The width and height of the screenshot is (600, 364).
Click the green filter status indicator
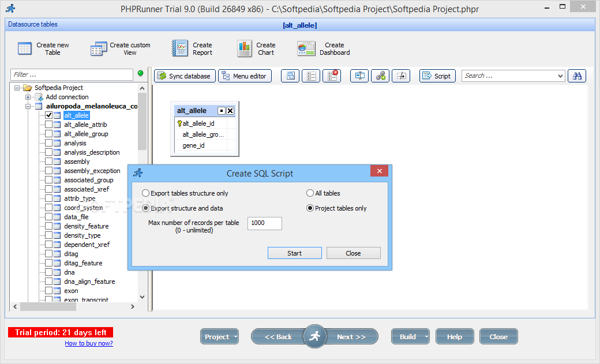click(x=140, y=73)
